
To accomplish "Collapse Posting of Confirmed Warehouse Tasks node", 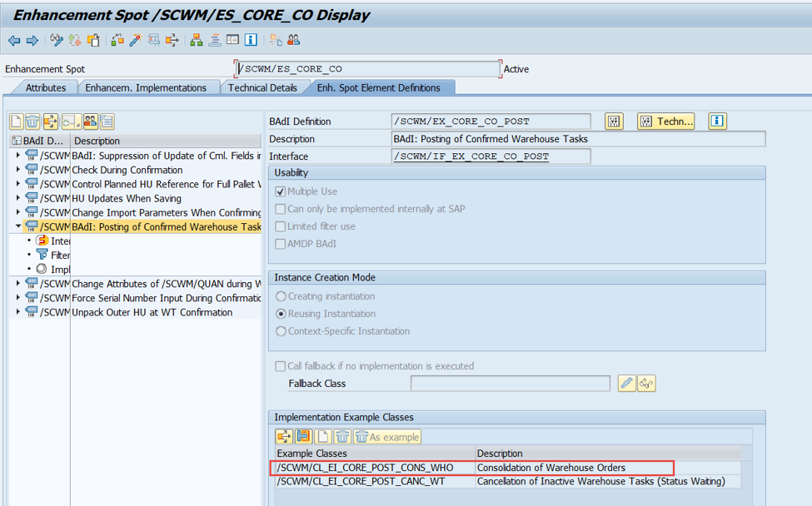I will click(17, 226).
